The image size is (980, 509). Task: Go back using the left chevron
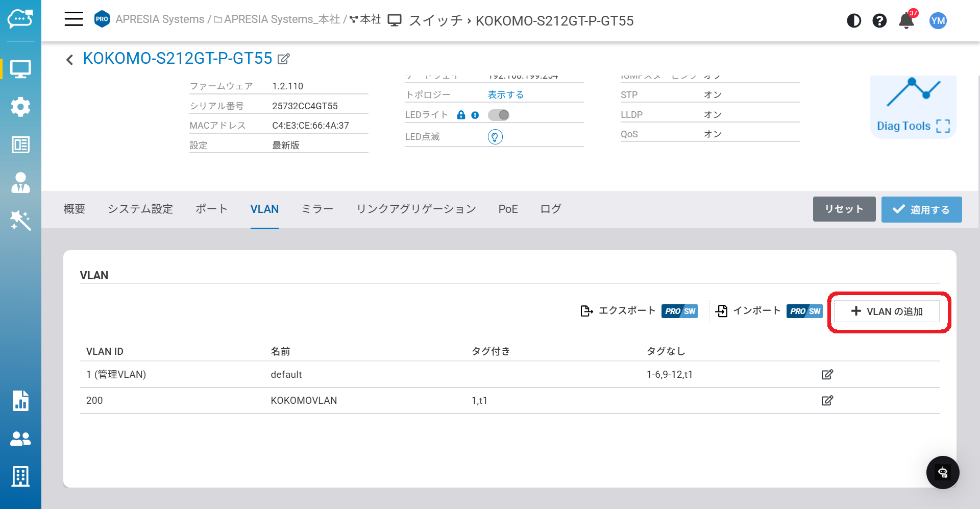(70, 60)
